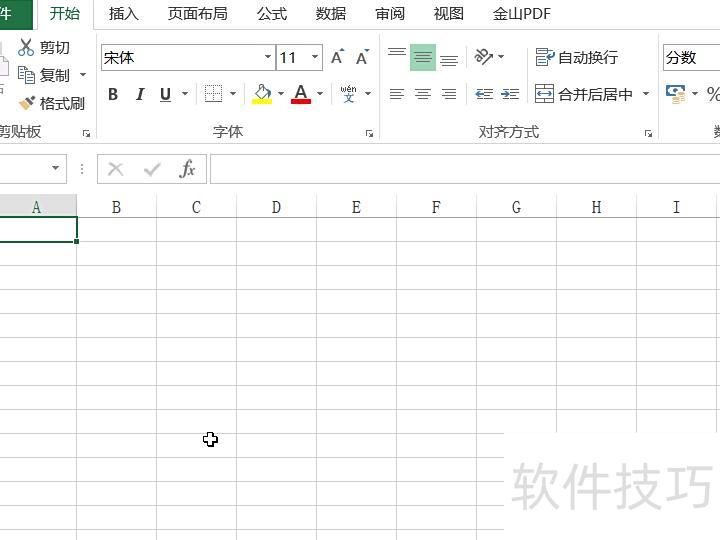Switch to the 视图 (View) tab
This screenshot has width=720, height=540.
coord(448,14)
